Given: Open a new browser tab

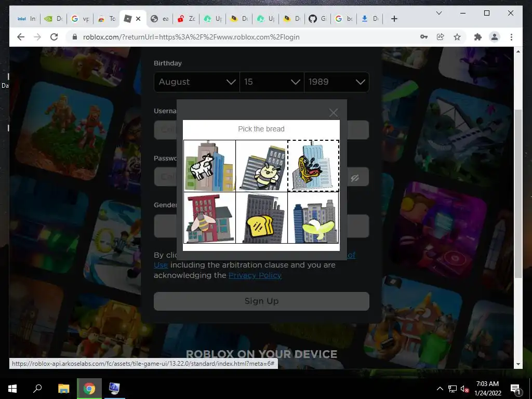Looking at the screenshot, I should [394, 19].
